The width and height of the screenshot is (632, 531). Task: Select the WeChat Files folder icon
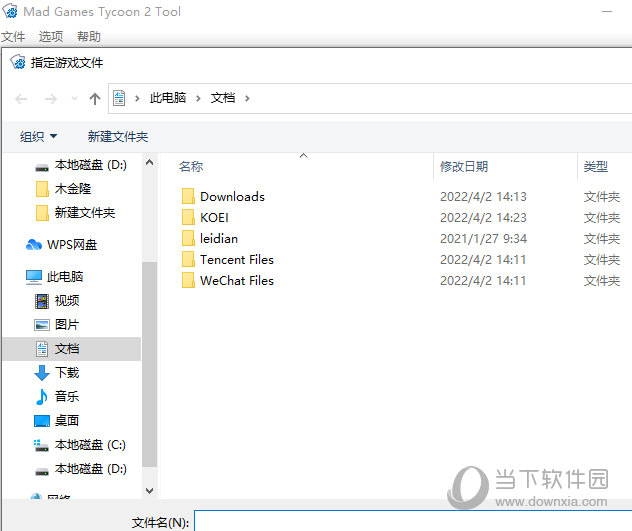tap(188, 280)
